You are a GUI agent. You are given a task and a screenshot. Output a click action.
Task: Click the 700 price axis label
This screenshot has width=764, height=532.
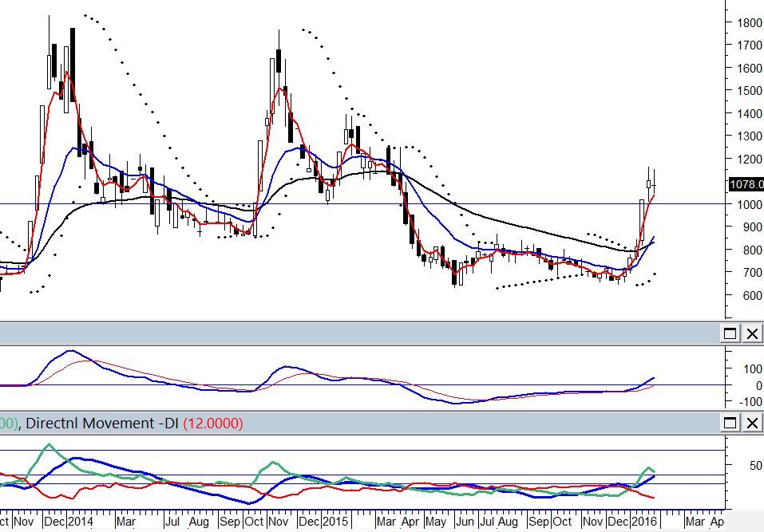coord(753,273)
